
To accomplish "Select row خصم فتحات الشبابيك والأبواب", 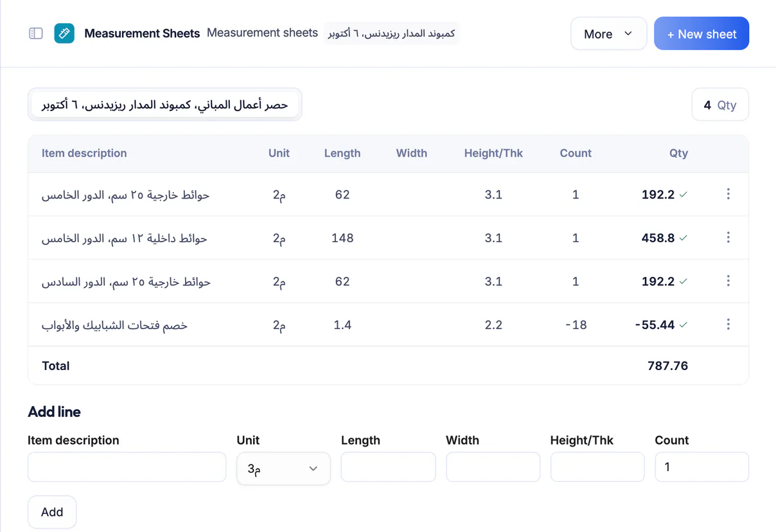I will [x=388, y=324].
